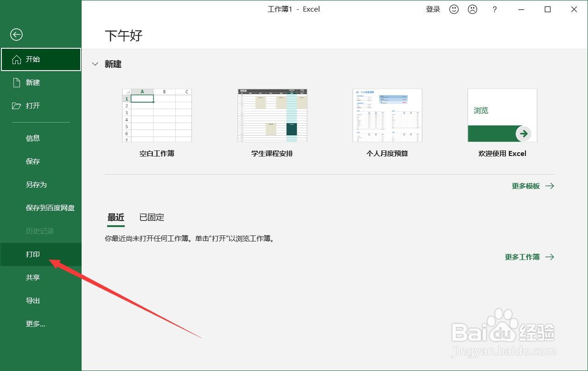The height and width of the screenshot is (371, 588).
Task: Open the 导出 page
Action: (41, 301)
